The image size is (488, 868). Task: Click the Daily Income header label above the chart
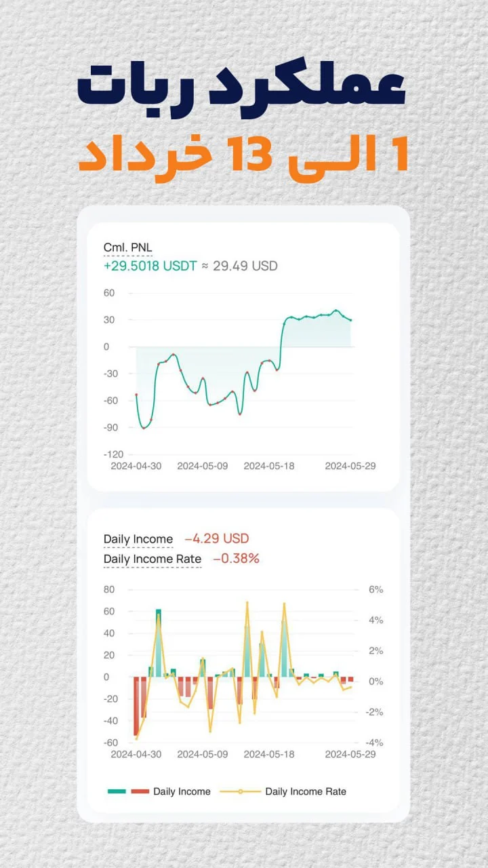pyautogui.click(x=138, y=539)
